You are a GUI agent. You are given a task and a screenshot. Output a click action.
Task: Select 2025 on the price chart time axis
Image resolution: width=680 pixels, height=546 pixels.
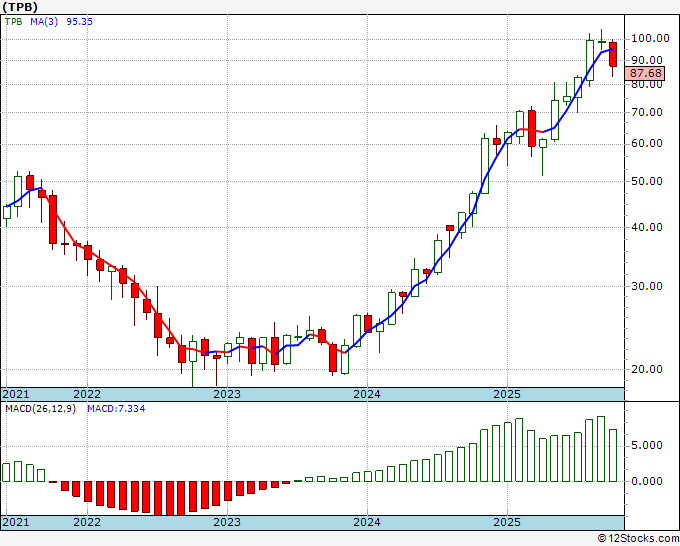[x=507, y=394]
